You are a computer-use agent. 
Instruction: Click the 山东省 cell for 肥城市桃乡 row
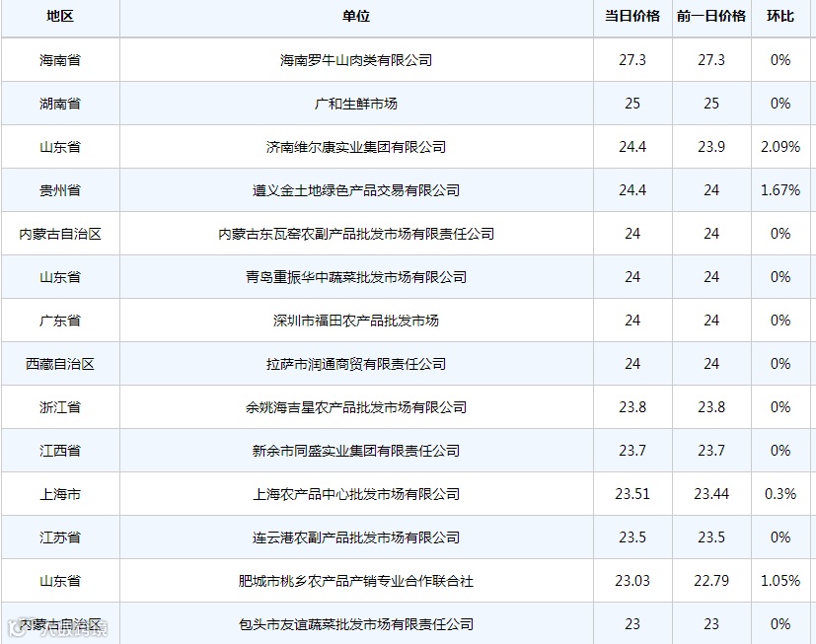(x=60, y=581)
